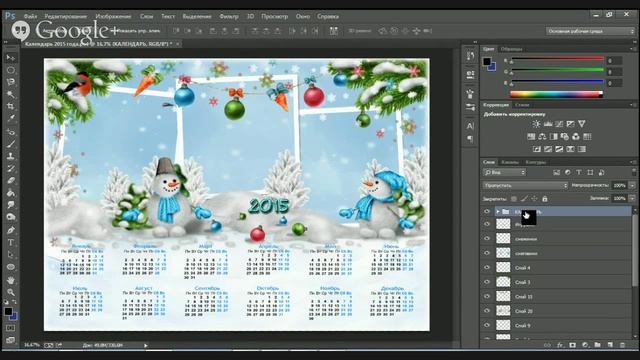Viewport: 640px width, 360px height.
Task: Open the Adjustments panel flyout menu
Action: [x=632, y=105]
